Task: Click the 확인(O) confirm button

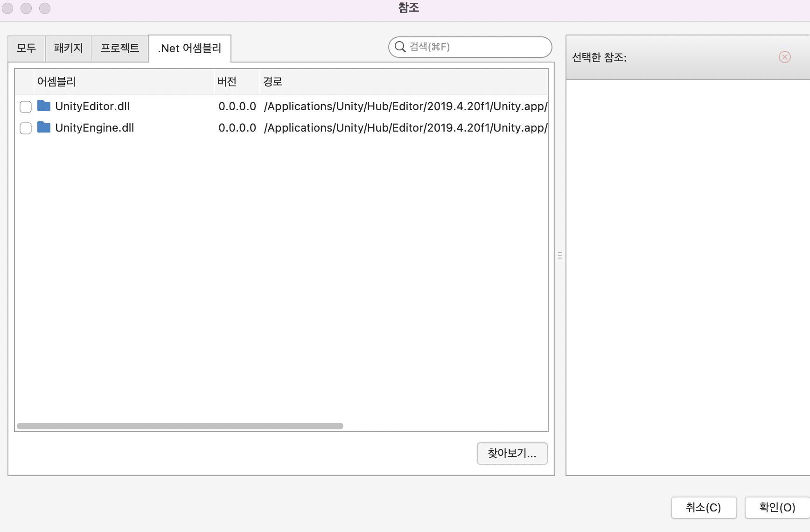Action: [777, 507]
